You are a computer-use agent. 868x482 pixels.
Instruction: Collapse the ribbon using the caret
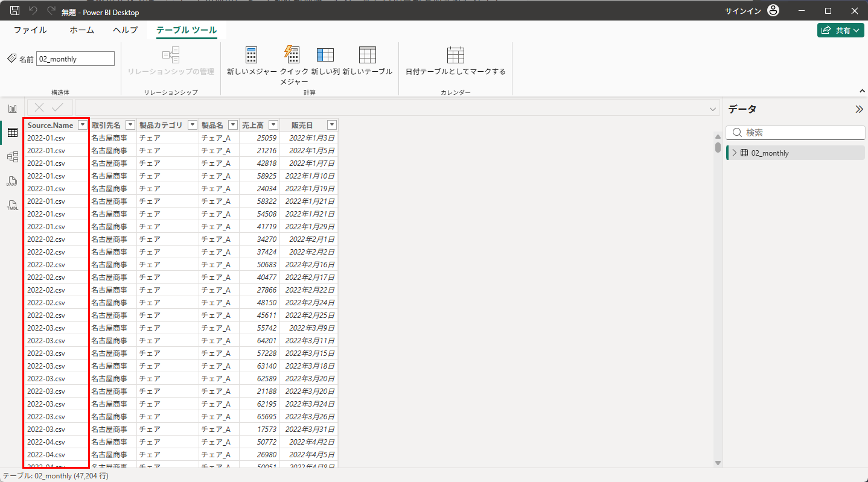(x=862, y=91)
